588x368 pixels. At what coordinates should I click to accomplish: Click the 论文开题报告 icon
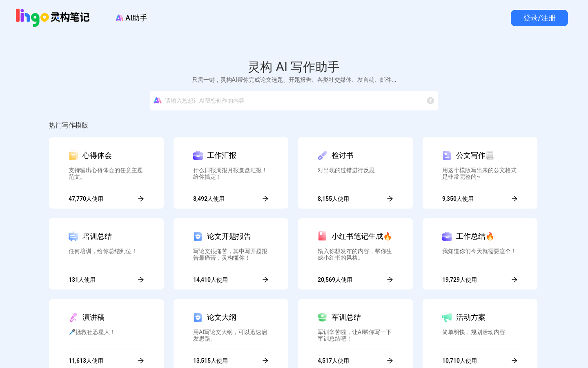tap(198, 236)
